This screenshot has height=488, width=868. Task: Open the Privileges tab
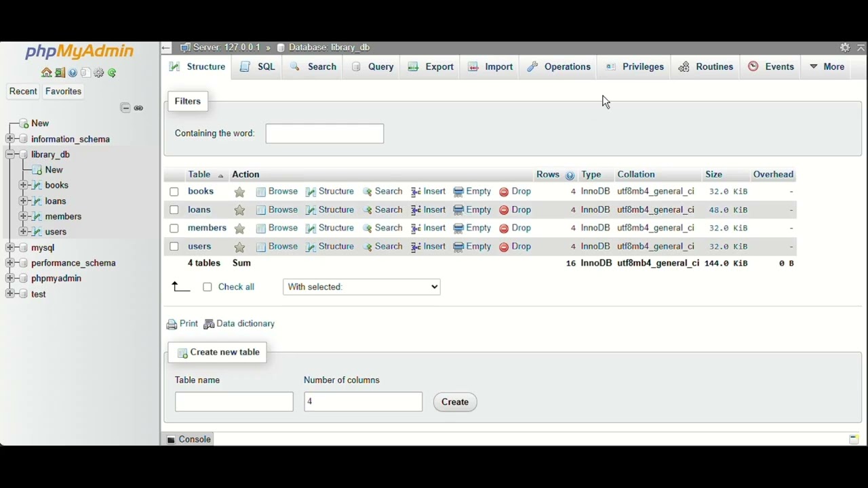(x=635, y=66)
